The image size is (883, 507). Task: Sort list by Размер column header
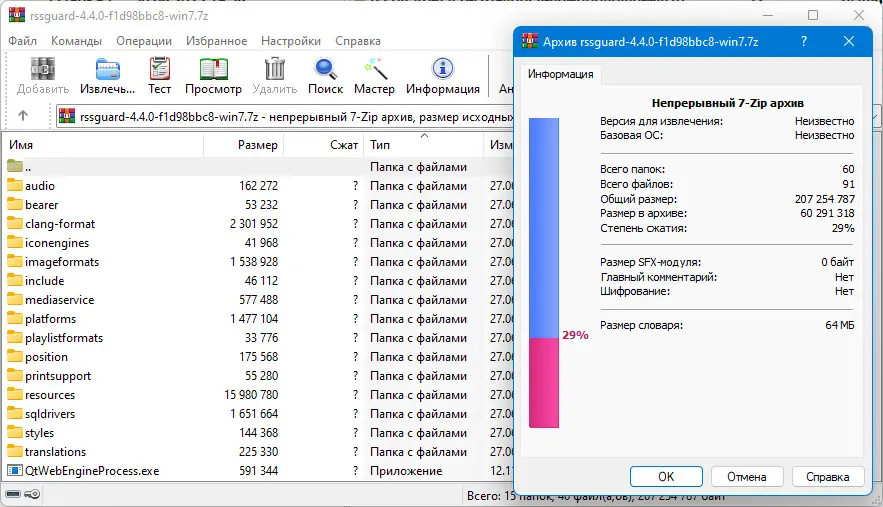tap(244, 145)
